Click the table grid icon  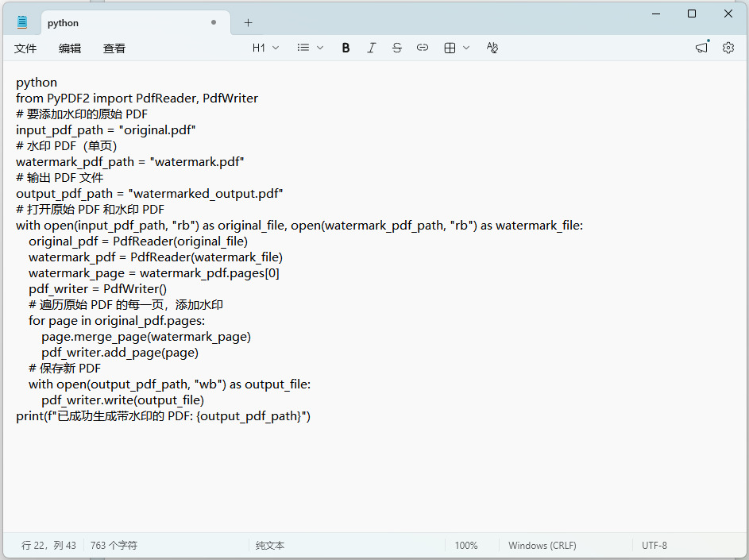pyautogui.click(x=450, y=48)
